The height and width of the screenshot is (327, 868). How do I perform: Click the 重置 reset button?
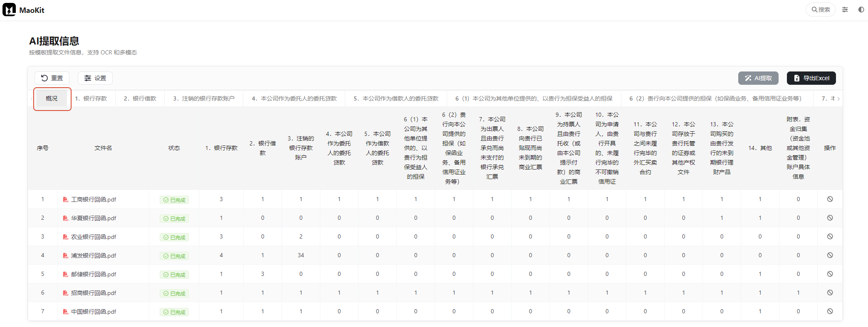click(52, 78)
